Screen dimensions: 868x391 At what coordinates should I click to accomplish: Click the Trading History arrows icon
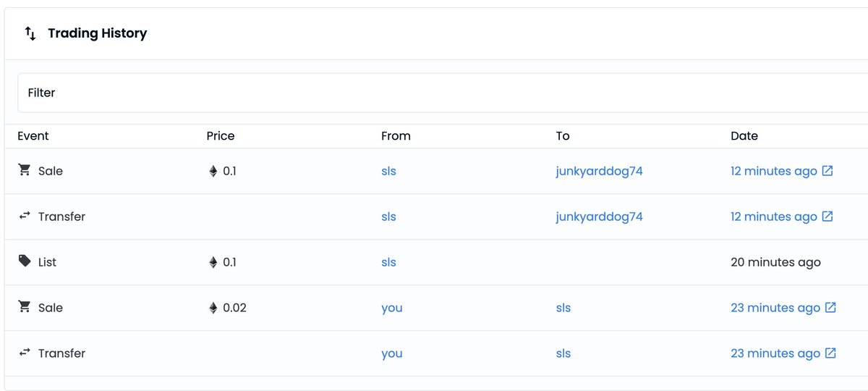pyautogui.click(x=30, y=33)
